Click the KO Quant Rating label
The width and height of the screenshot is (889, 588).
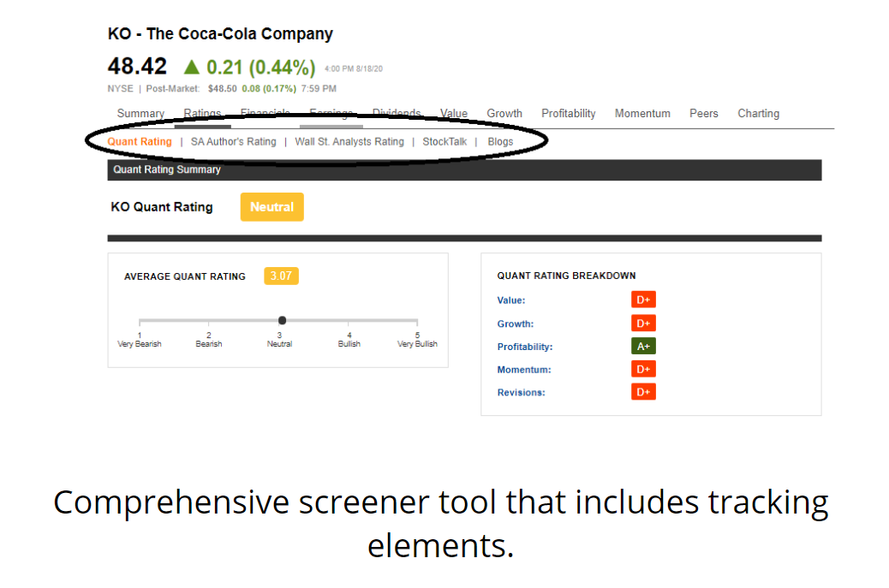click(x=162, y=207)
